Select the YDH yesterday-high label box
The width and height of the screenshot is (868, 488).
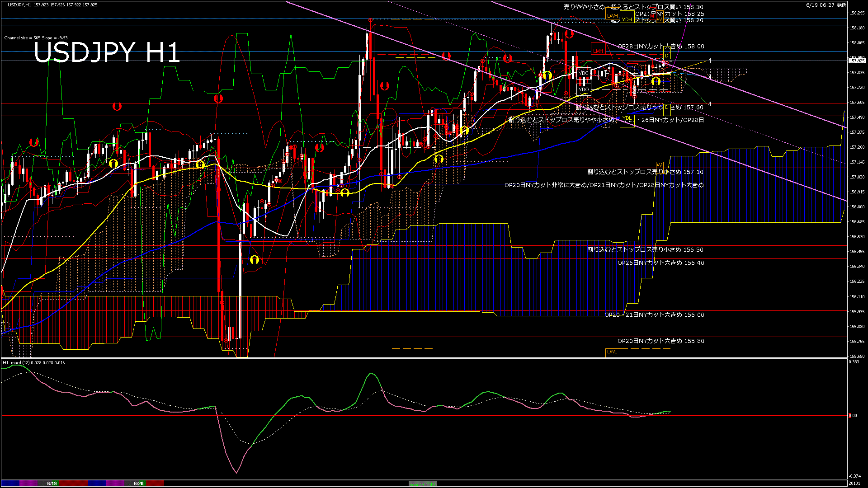point(627,20)
